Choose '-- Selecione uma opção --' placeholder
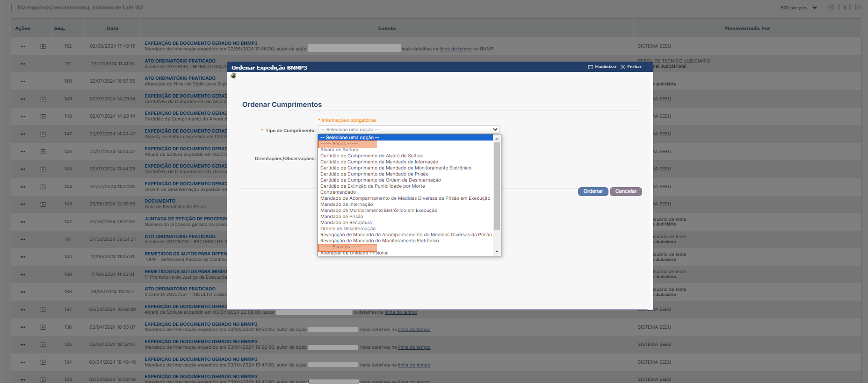The width and height of the screenshot is (868, 384). click(405, 138)
